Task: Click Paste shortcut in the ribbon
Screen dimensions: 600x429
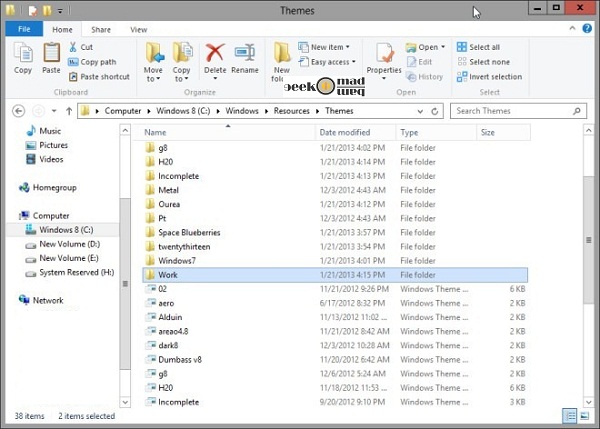Action: coord(99,77)
